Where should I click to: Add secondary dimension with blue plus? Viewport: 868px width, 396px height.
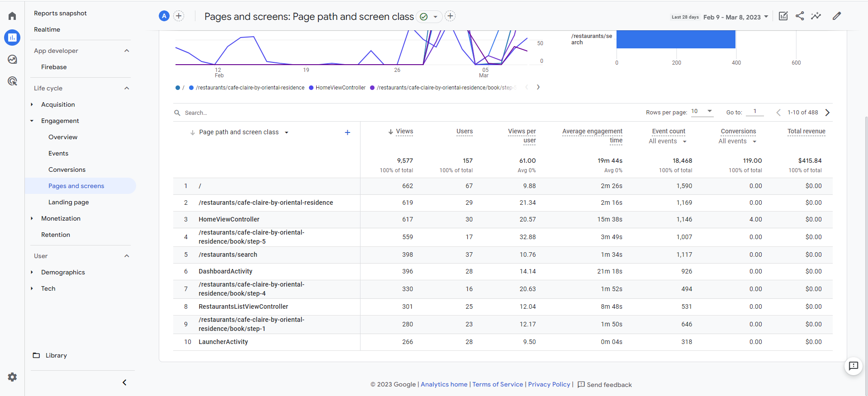click(347, 132)
